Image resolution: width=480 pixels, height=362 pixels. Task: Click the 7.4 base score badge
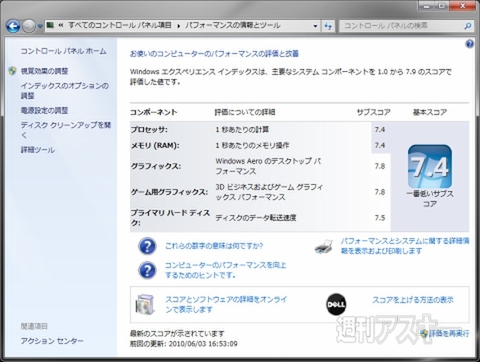pyautogui.click(x=430, y=166)
